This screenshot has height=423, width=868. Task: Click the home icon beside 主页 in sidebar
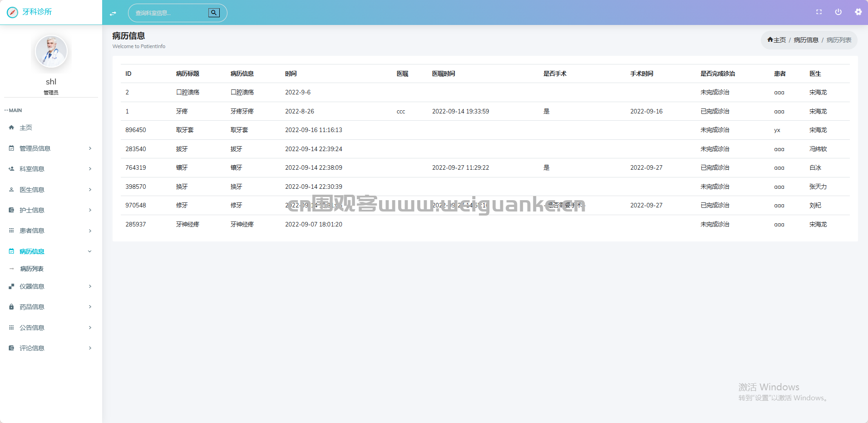11,128
